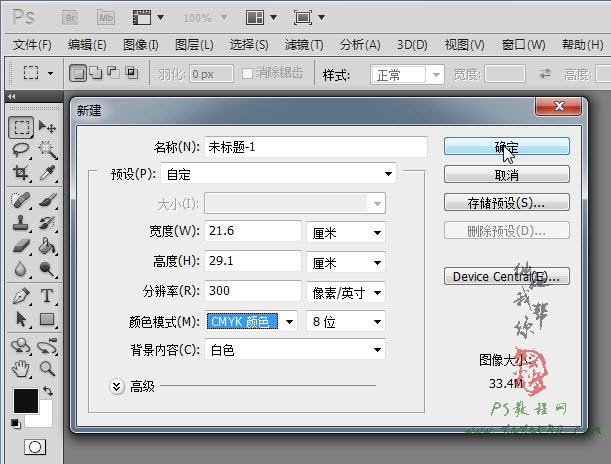Image resolution: width=611 pixels, height=464 pixels.
Task: Select the Dodge tool
Action: point(47,269)
